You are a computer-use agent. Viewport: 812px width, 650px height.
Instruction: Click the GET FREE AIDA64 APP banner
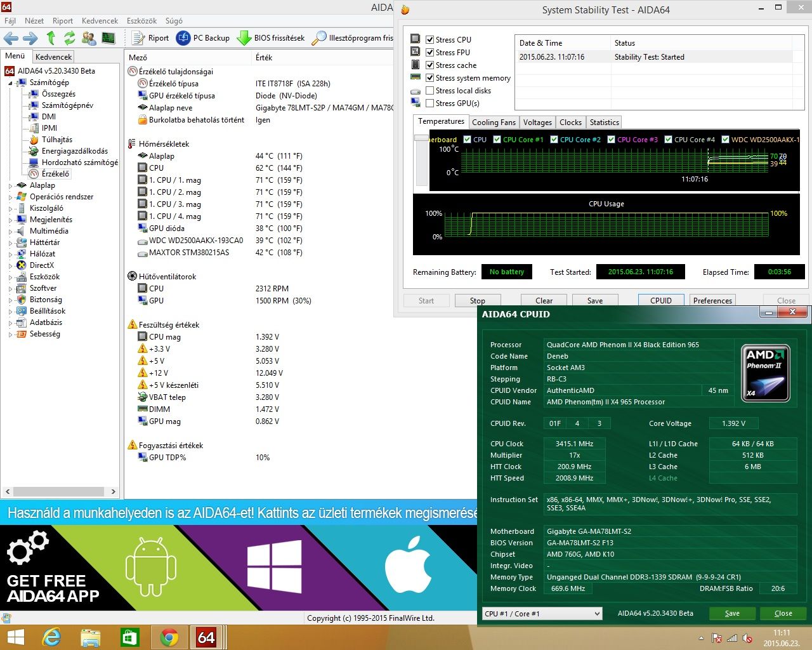(54, 588)
